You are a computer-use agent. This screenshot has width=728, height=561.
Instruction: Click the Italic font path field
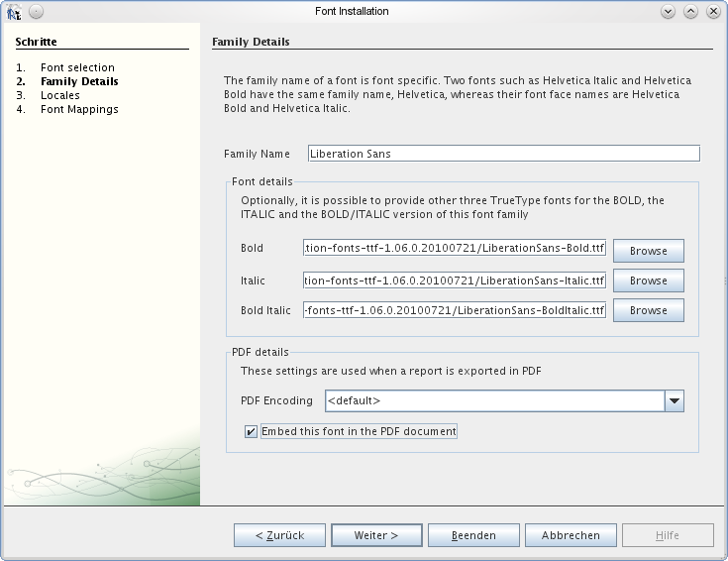(455, 280)
